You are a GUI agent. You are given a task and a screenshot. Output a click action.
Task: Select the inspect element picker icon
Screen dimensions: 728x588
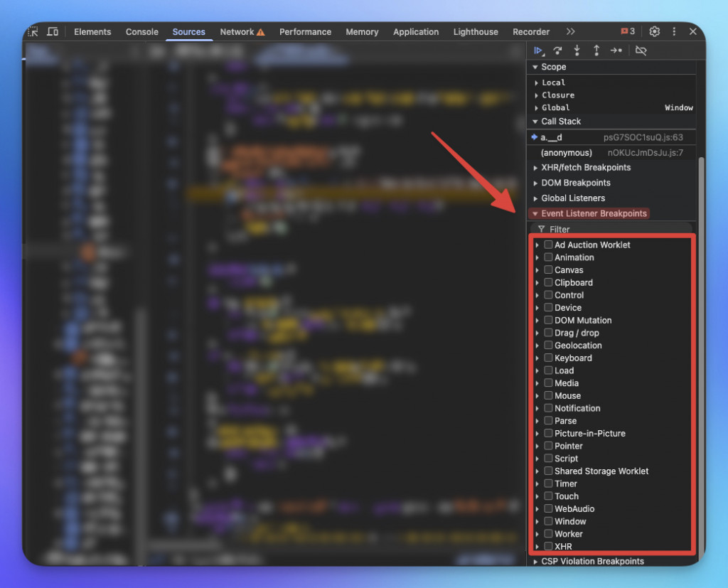(33, 31)
